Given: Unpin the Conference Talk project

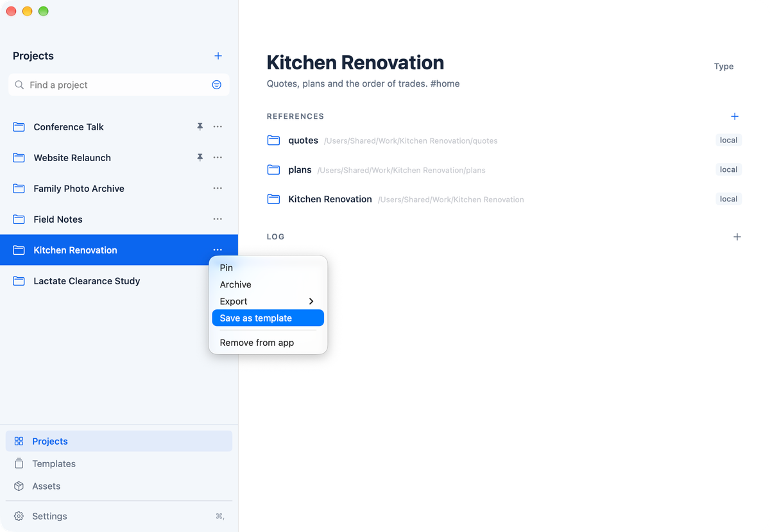Looking at the screenshot, I should click(200, 127).
